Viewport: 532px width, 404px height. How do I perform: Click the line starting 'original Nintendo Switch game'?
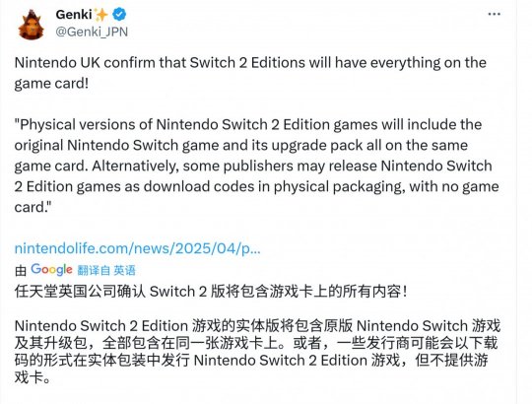[x=241, y=145]
